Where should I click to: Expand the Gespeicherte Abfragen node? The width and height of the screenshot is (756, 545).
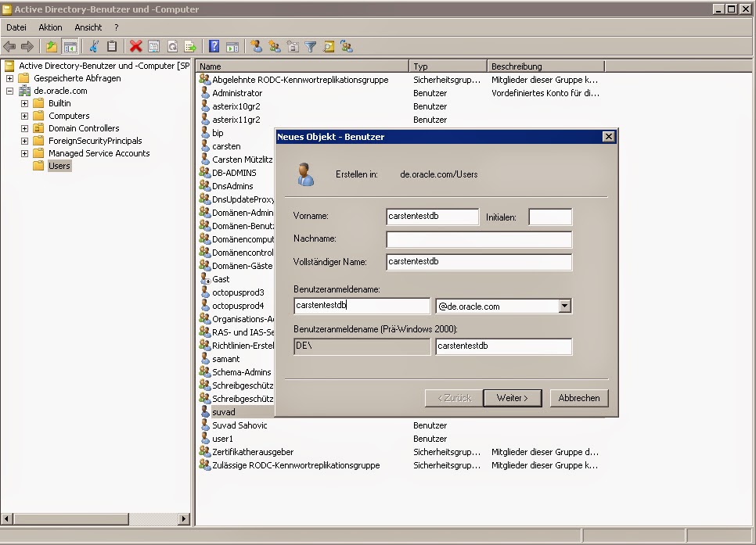pos(9,78)
